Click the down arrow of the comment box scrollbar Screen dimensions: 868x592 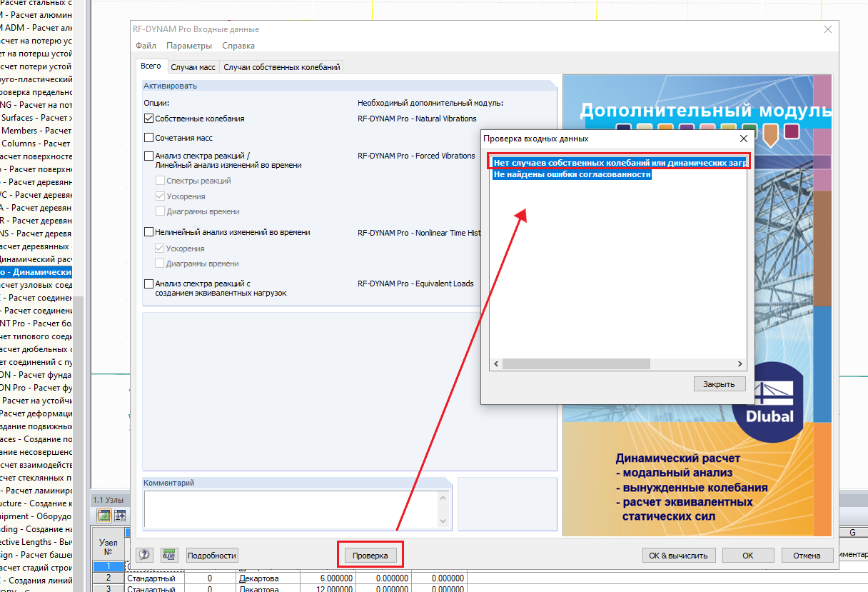(x=443, y=522)
